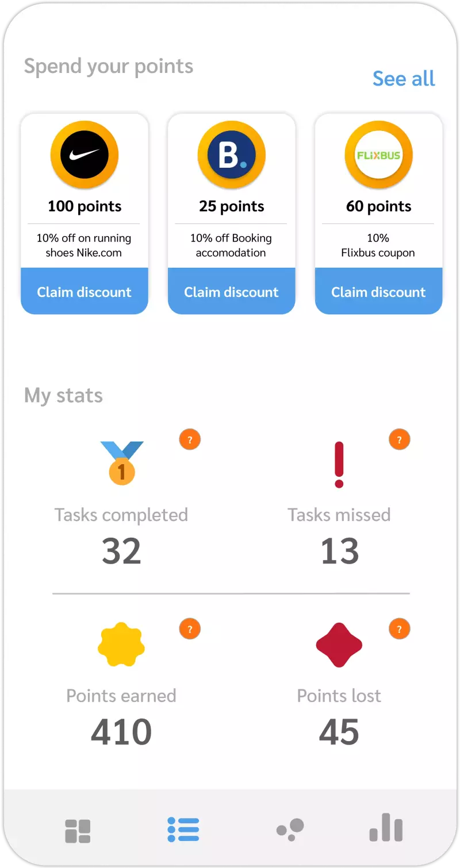Screen dimensions: 460x868
Task: Go to the bar chart statistics tab
Action: tap(386, 828)
